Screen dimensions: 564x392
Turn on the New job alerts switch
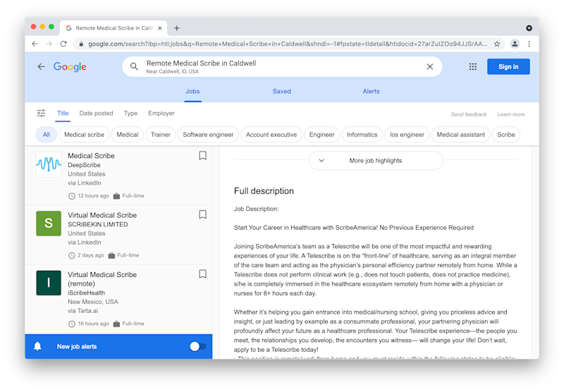pyautogui.click(x=198, y=346)
